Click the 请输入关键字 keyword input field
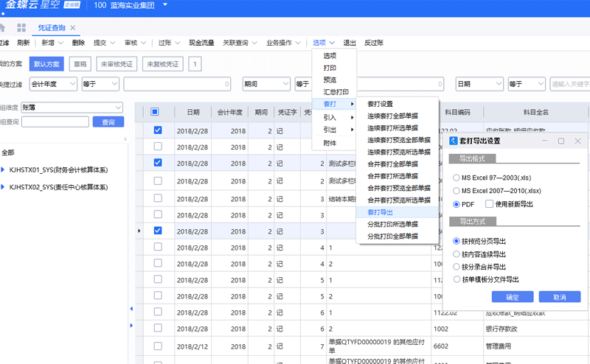 (569, 84)
